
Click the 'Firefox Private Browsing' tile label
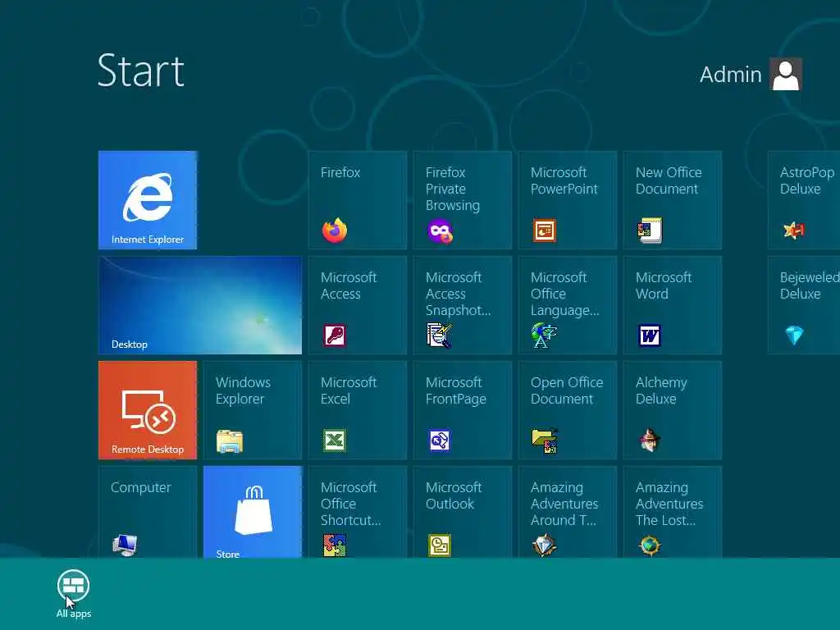coord(453,189)
